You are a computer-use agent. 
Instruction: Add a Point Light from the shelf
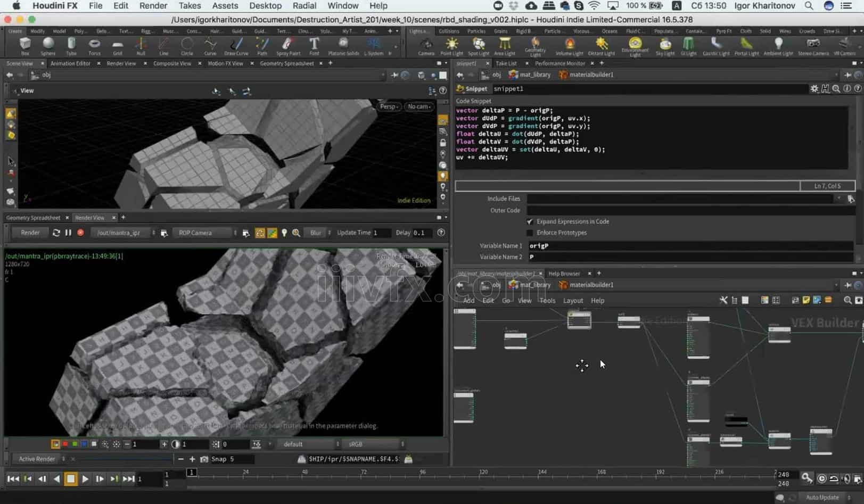(x=451, y=46)
